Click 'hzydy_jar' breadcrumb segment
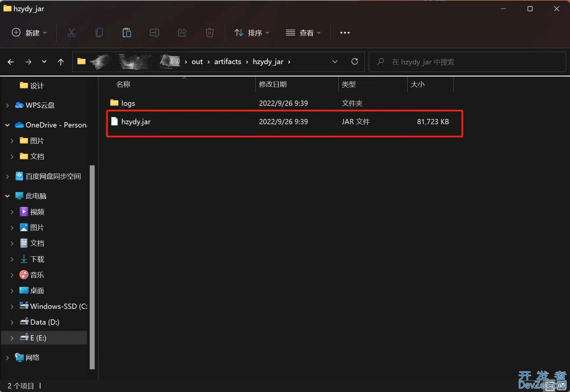This screenshot has width=570, height=392. 268,62
